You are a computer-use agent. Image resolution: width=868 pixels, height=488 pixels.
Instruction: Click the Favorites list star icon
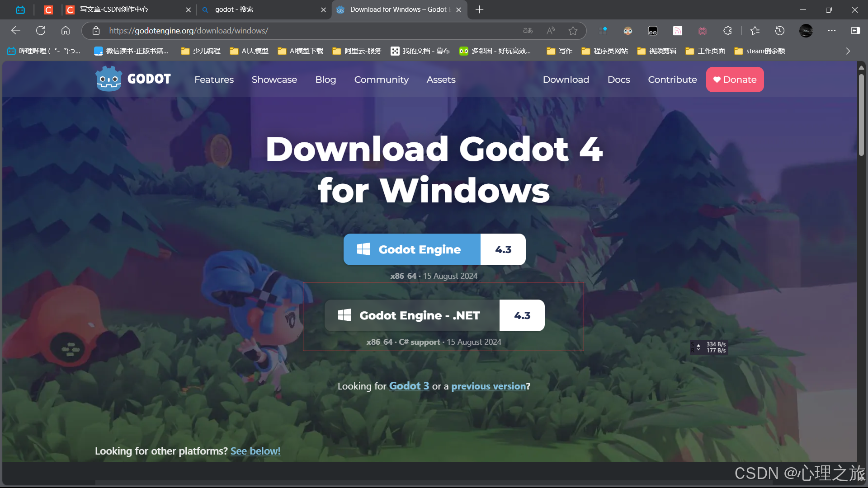pos(755,30)
